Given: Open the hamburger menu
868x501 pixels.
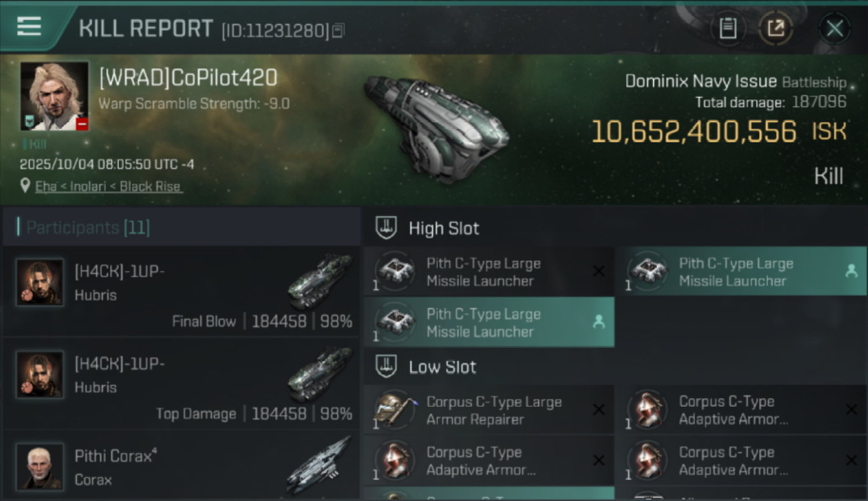Looking at the screenshot, I should [x=29, y=26].
